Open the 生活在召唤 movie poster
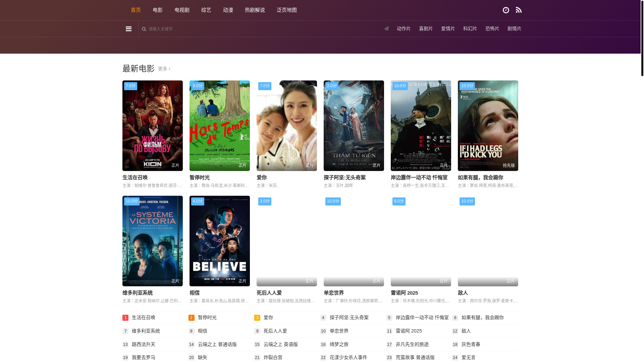The width and height of the screenshot is (644, 362). tap(153, 126)
